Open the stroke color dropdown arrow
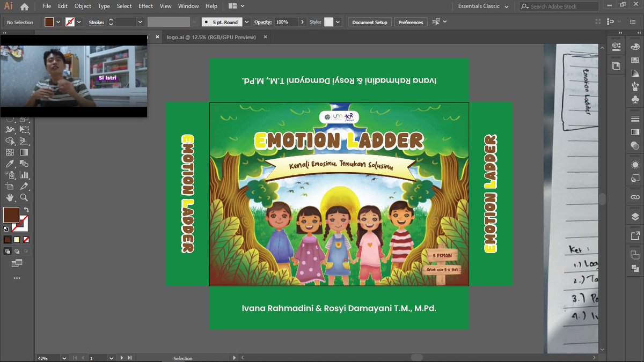 [x=79, y=22]
